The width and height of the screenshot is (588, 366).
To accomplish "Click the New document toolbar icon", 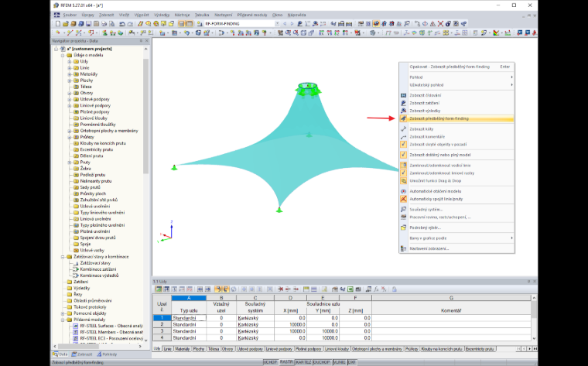I will 58,24.
